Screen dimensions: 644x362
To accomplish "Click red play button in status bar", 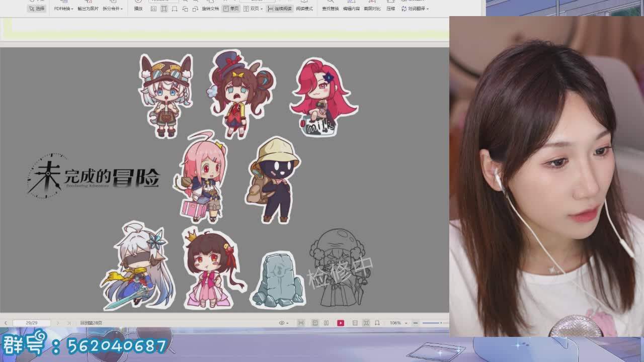I will coord(341,323).
